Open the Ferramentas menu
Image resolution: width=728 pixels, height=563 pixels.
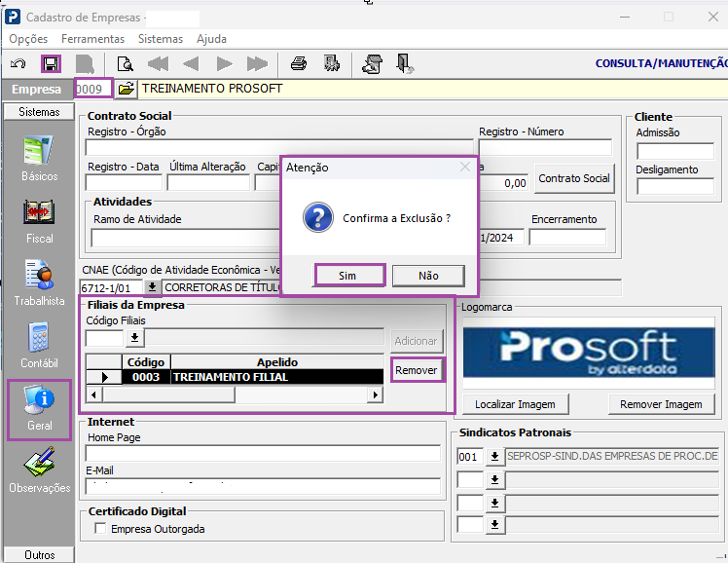(x=92, y=39)
